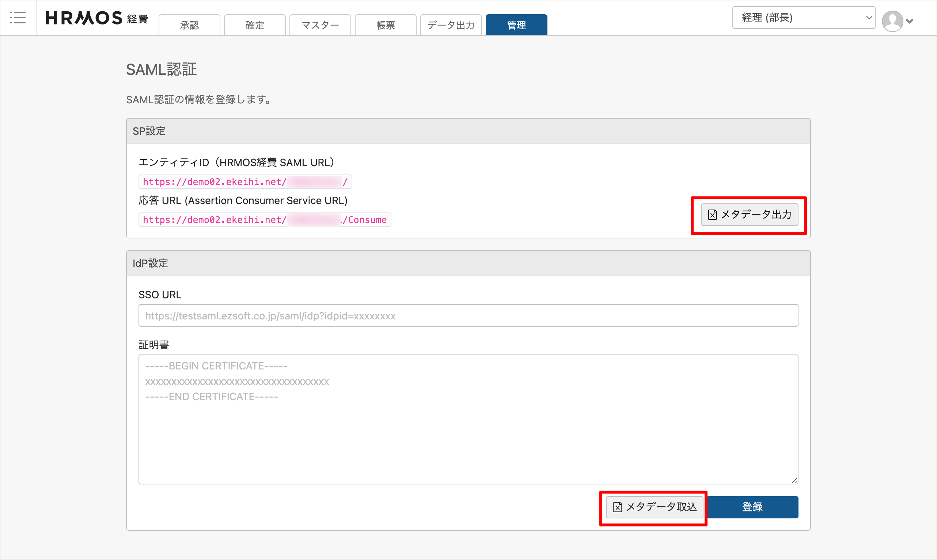This screenshot has height=560, width=937.
Task: Select the 管理 tab
Action: pos(516,25)
